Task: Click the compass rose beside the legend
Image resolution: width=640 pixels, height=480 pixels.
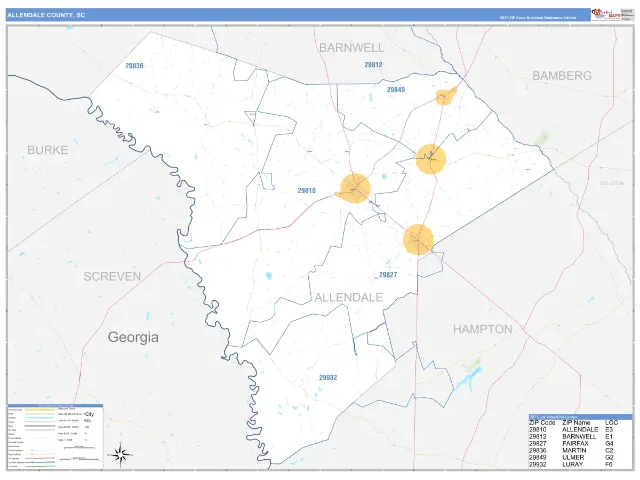Action: click(120, 454)
